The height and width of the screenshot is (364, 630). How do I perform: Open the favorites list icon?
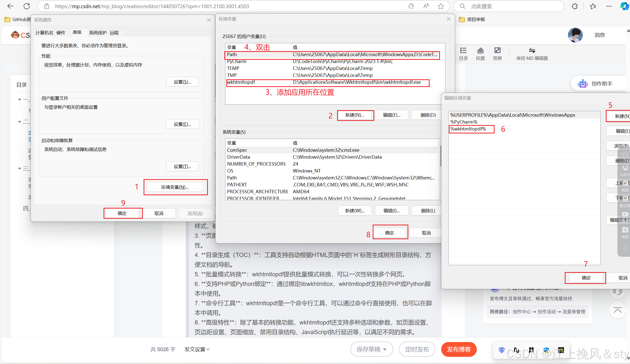[593, 6]
